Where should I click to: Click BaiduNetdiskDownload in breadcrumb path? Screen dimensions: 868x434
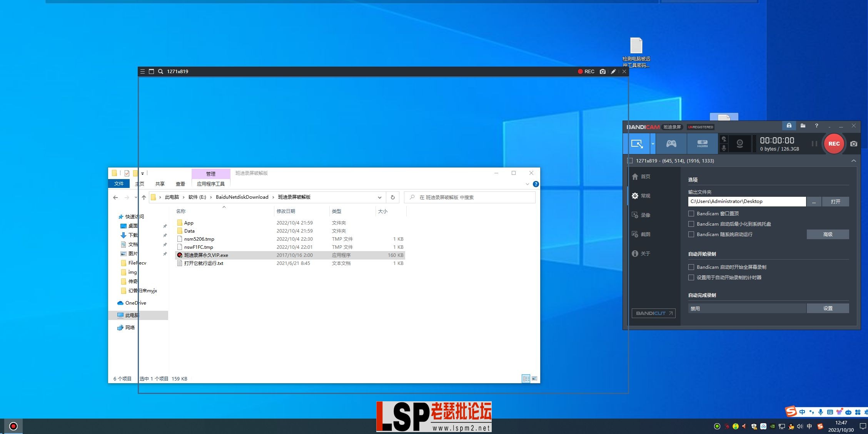click(242, 197)
